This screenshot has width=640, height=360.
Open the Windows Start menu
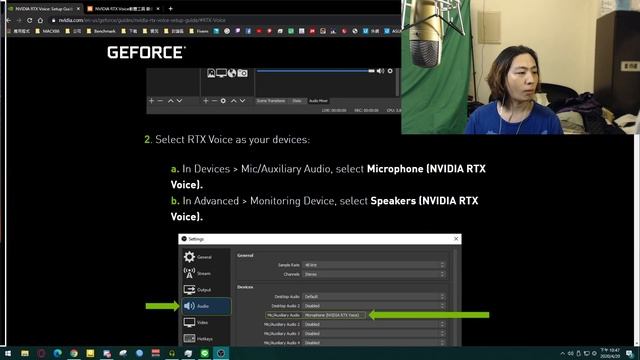click(8, 353)
